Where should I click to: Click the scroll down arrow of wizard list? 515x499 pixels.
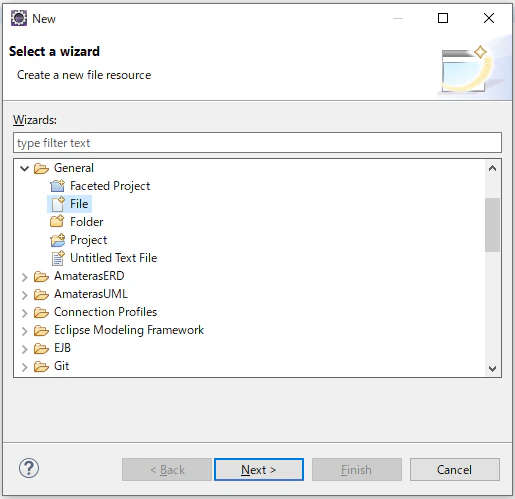pos(492,368)
